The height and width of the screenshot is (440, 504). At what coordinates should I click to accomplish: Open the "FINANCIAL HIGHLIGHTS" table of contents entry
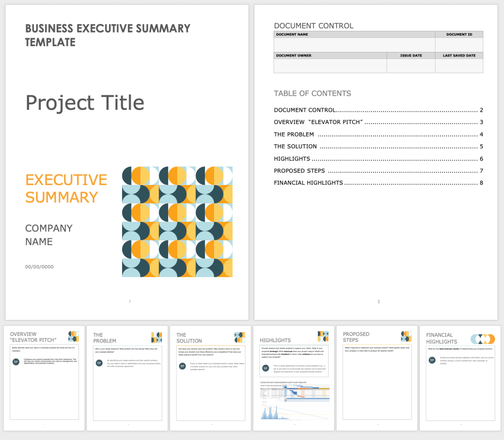[x=308, y=182]
